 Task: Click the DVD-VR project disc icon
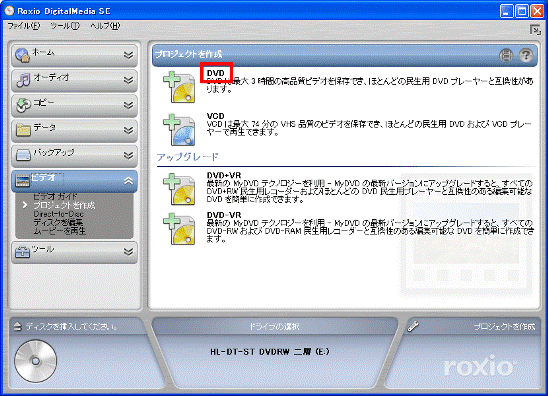(179, 229)
